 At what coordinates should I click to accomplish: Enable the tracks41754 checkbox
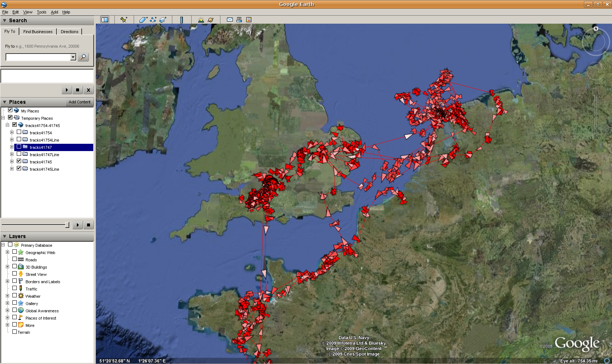19,132
